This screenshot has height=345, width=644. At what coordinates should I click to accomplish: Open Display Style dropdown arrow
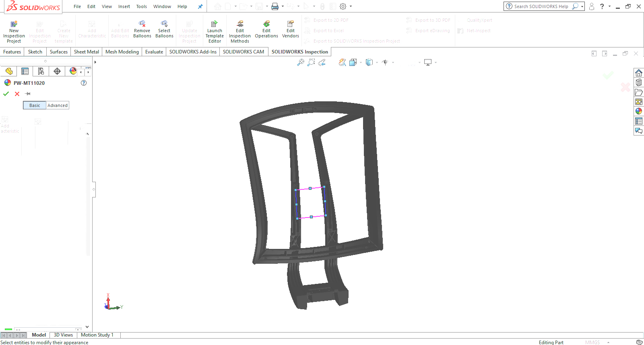click(377, 62)
